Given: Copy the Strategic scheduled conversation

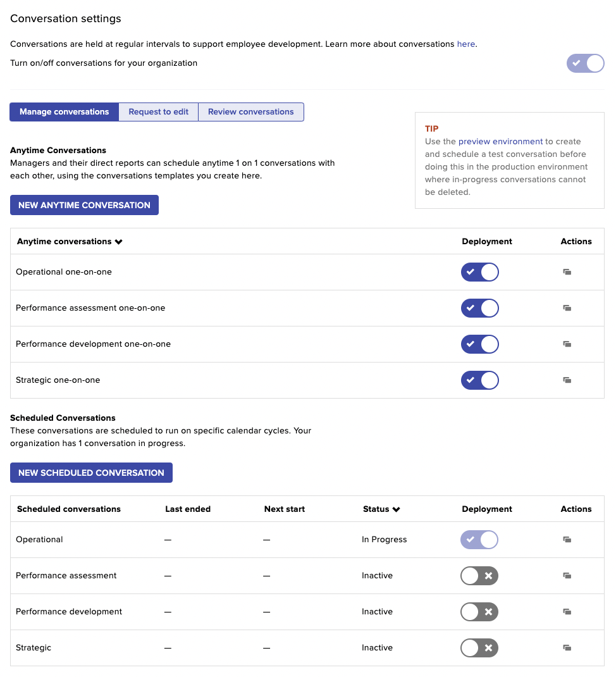Looking at the screenshot, I should (x=567, y=648).
